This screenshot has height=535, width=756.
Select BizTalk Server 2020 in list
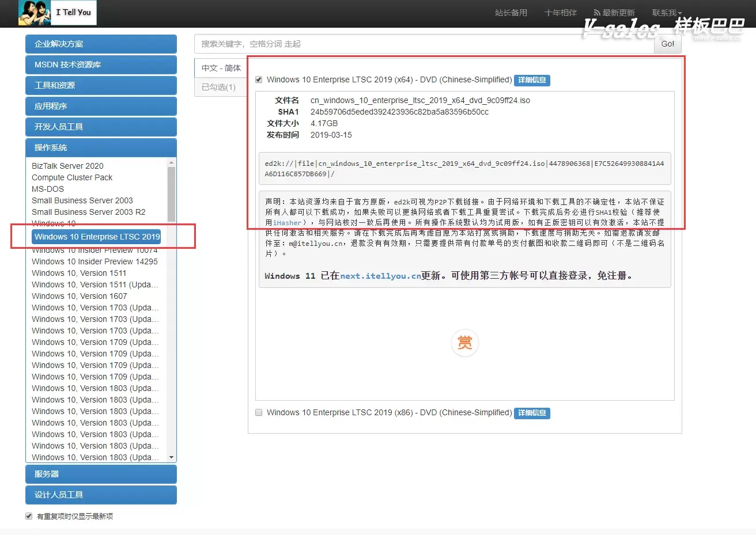[67, 166]
